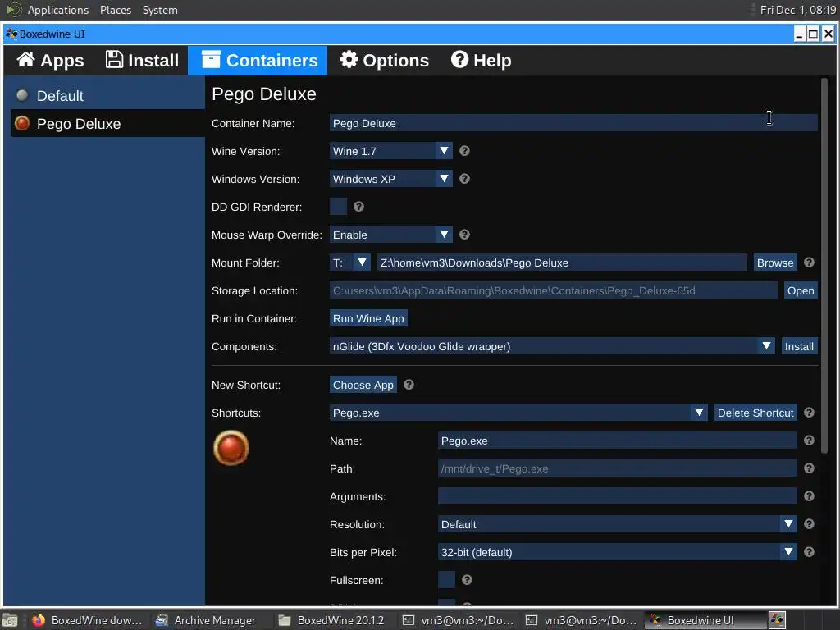
Task: Show help for Fullscreen
Action: tap(467, 580)
